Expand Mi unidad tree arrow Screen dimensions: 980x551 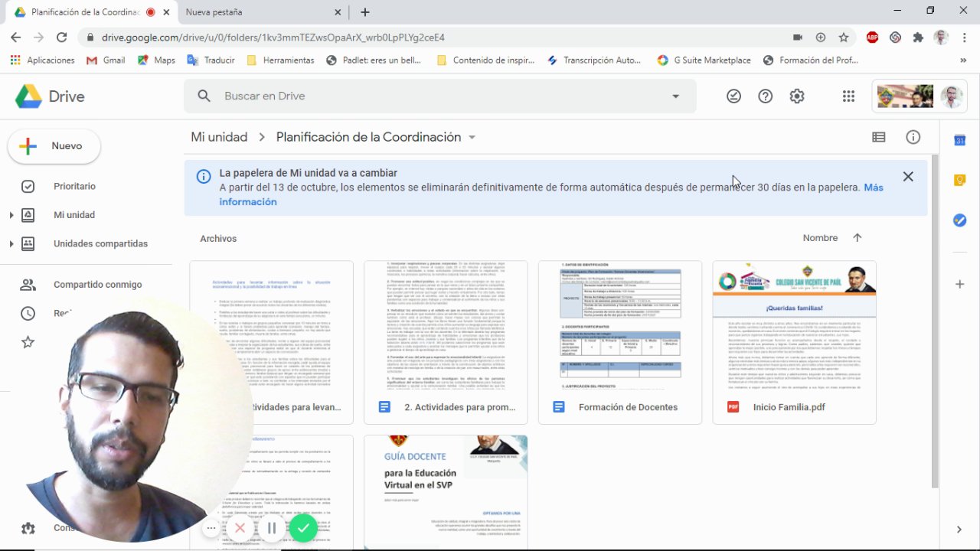(11, 215)
